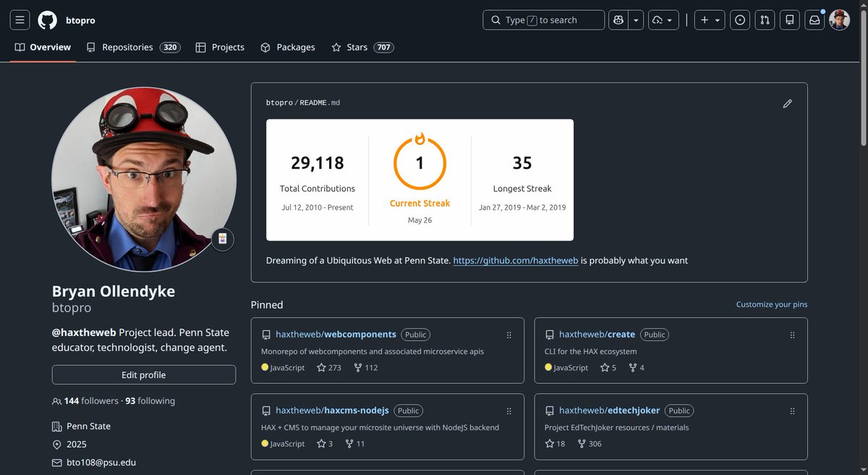Image resolution: width=868 pixels, height=475 pixels.
Task: Click repository icon on webcomponents card
Action: pos(266,335)
